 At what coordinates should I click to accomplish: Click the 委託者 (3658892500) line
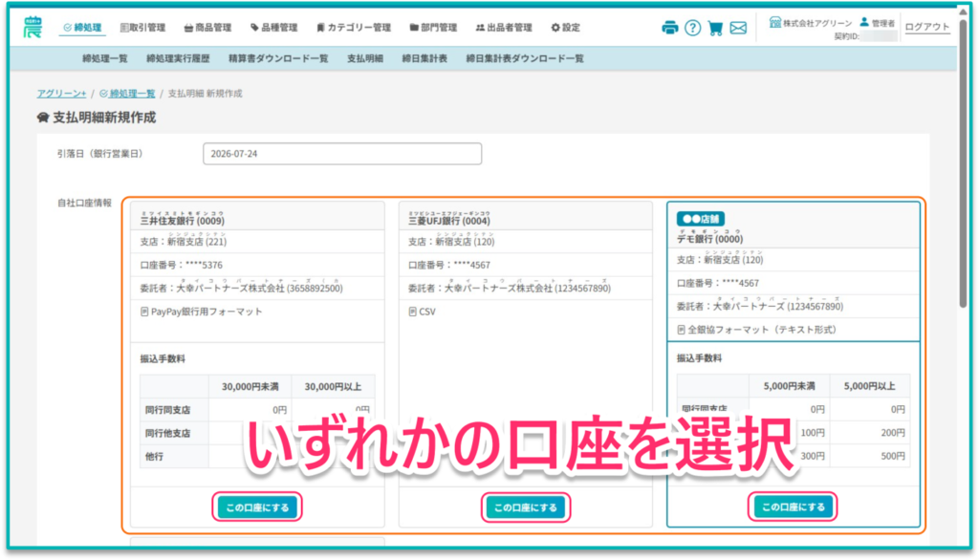[x=241, y=288]
